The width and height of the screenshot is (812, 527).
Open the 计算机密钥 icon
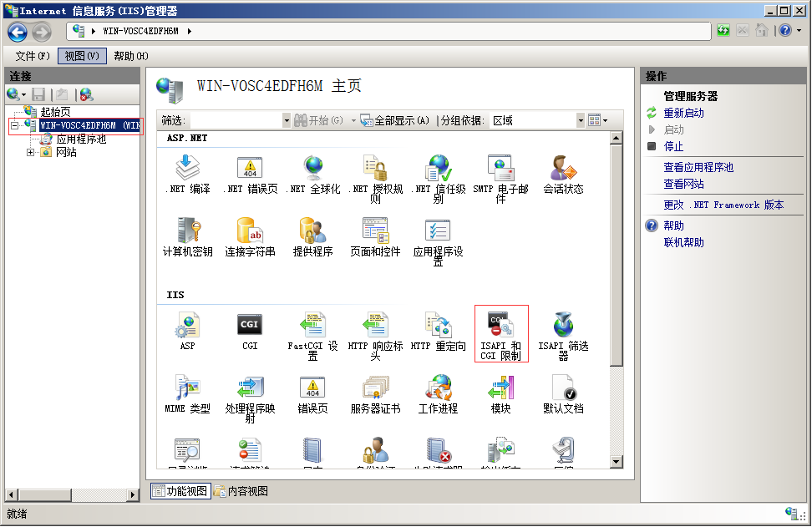pyautogui.click(x=187, y=231)
